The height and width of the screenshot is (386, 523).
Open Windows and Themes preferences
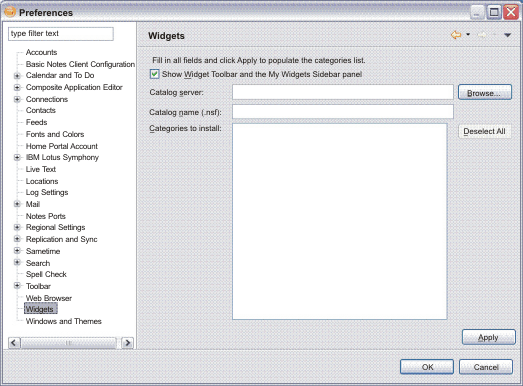pos(64,321)
